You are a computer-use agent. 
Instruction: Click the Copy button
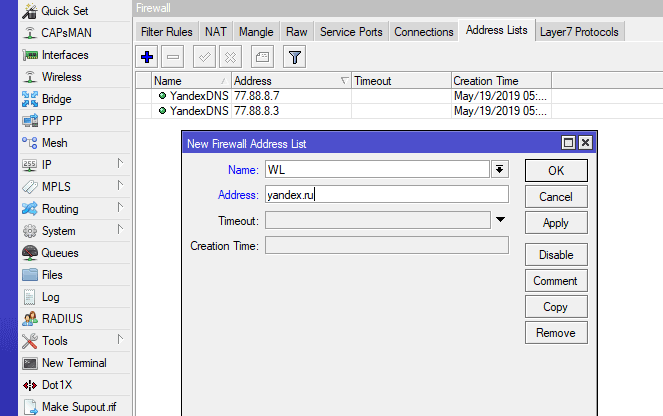pos(556,307)
